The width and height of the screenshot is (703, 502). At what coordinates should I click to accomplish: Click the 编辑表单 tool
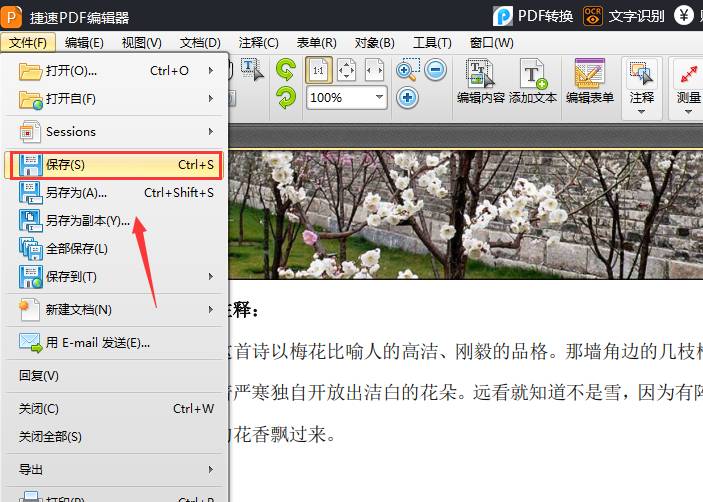pos(590,82)
